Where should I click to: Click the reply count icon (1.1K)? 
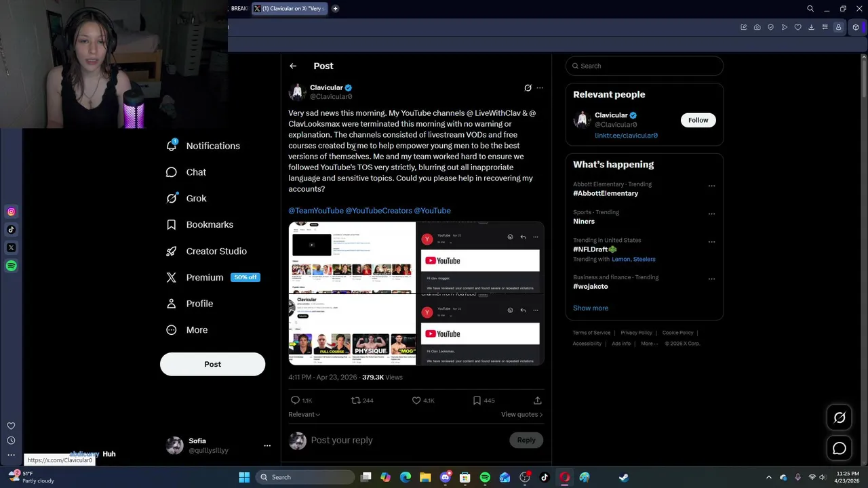click(x=301, y=401)
